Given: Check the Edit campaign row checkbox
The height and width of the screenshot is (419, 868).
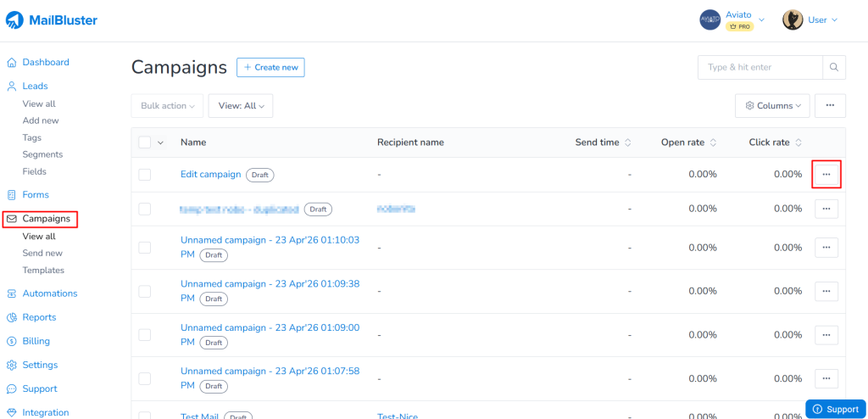Looking at the screenshot, I should point(144,175).
